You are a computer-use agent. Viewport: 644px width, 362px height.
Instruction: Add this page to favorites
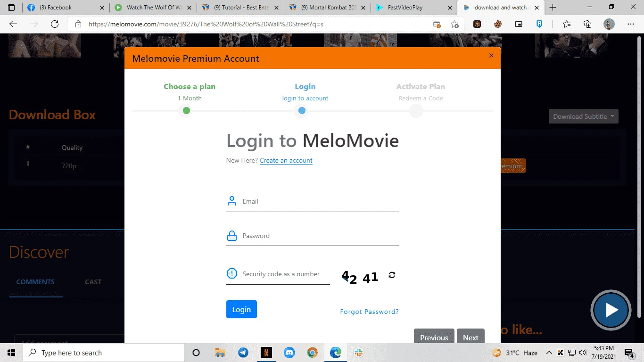pyautogui.click(x=454, y=24)
